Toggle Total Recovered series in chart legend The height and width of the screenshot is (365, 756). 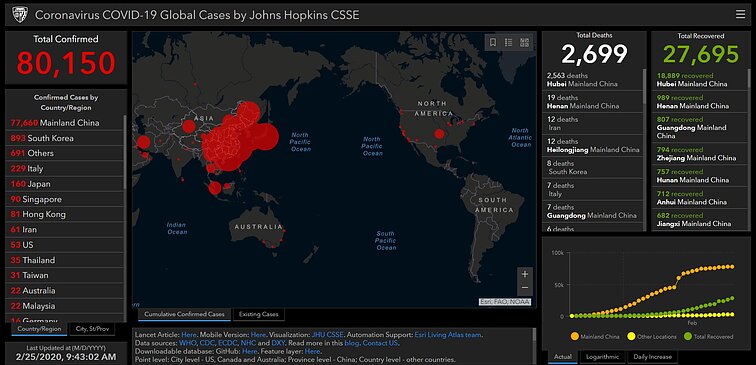(708, 337)
